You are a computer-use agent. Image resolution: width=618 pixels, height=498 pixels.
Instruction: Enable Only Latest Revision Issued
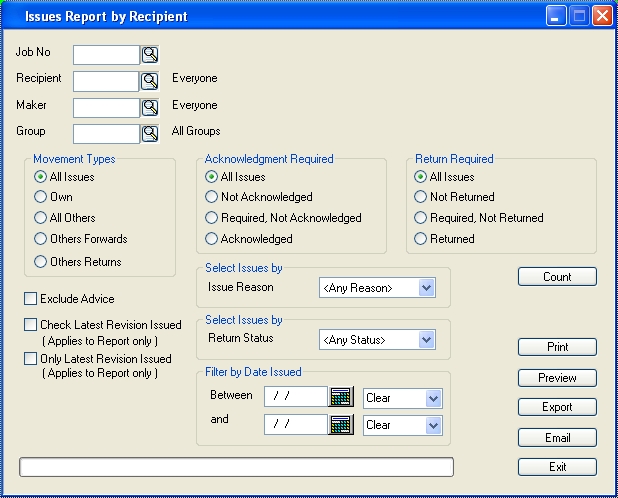(x=30, y=359)
